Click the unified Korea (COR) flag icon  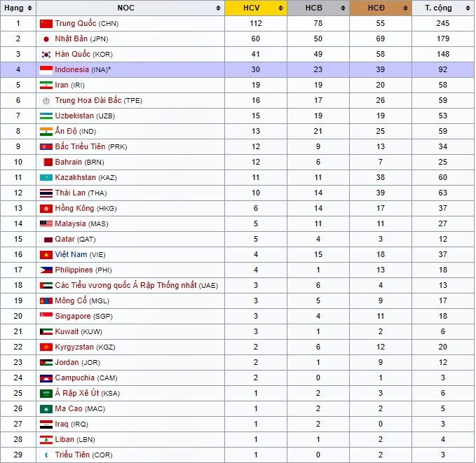tap(46, 455)
